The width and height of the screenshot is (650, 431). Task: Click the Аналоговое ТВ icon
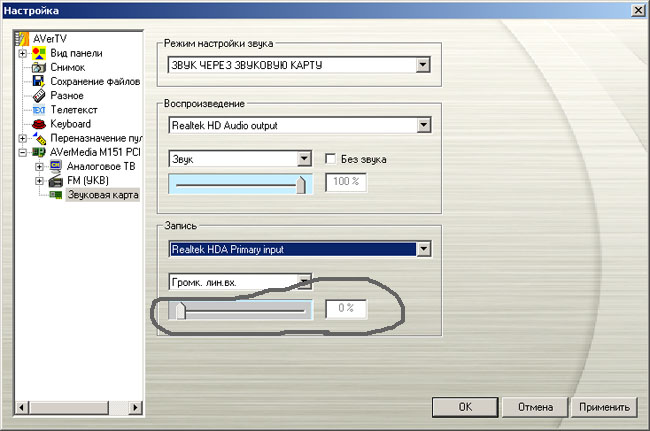tap(56, 166)
